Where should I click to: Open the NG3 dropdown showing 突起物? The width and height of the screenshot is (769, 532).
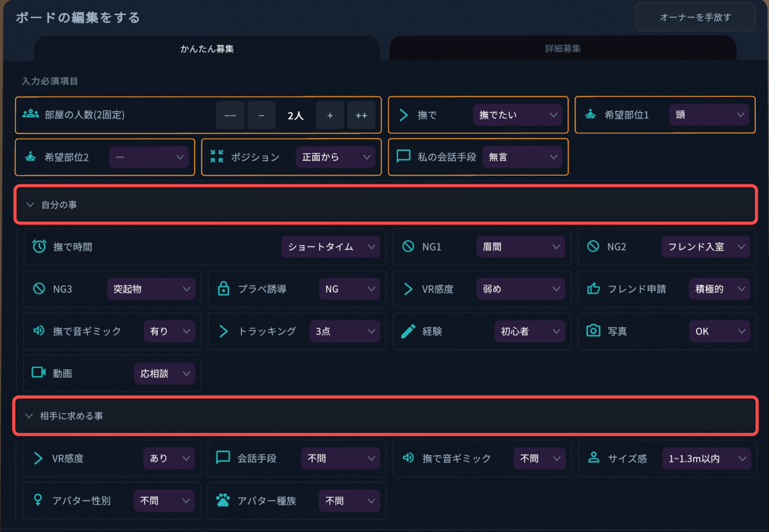[x=151, y=289]
